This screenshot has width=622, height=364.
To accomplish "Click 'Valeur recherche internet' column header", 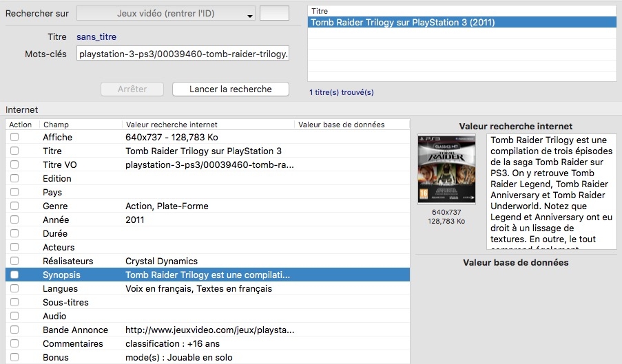I will 172,125.
